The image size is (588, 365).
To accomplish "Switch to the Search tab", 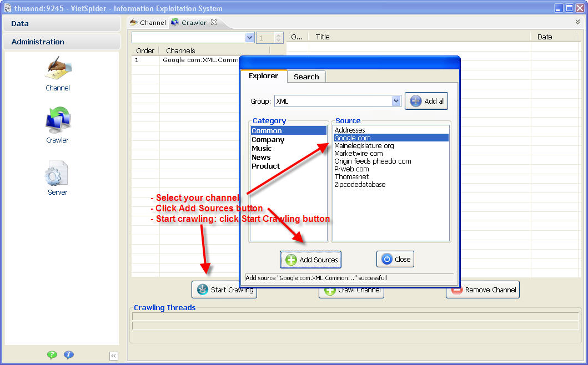I will coord(306,77).
